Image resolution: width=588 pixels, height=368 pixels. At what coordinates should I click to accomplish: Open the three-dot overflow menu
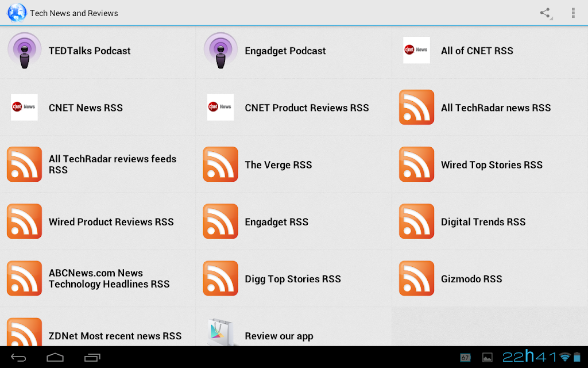[573, 13]
